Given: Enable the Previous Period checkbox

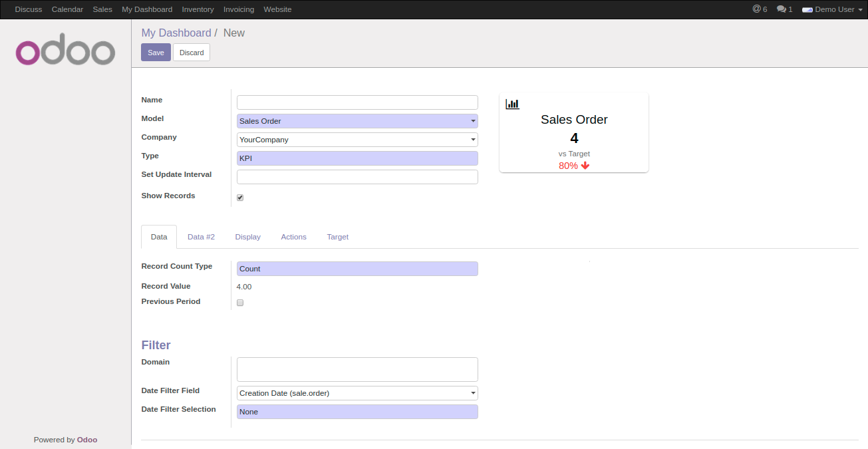Looking at the screenshot, I should (240, 303).
